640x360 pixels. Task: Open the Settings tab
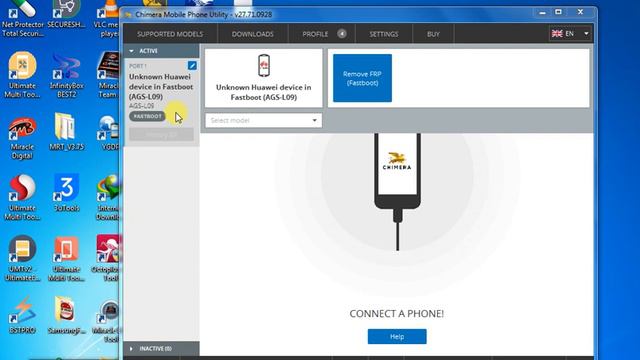(x=384, y=34)
